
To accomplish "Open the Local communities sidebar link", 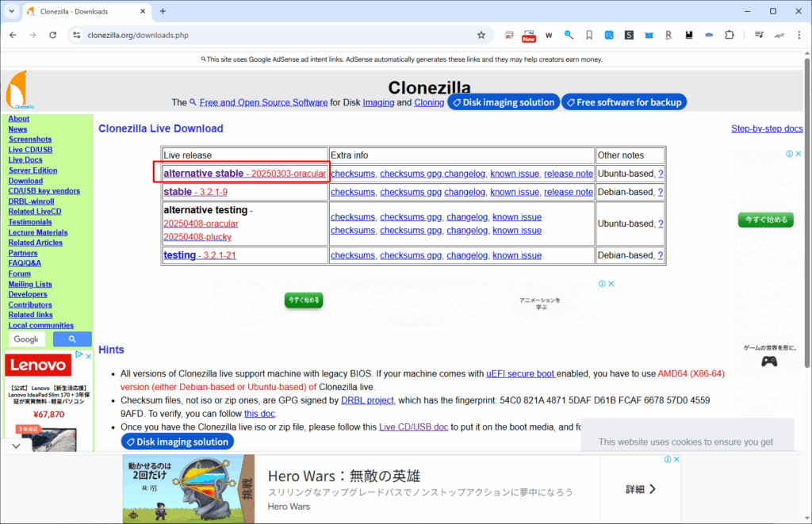I will tap(41, 325).
